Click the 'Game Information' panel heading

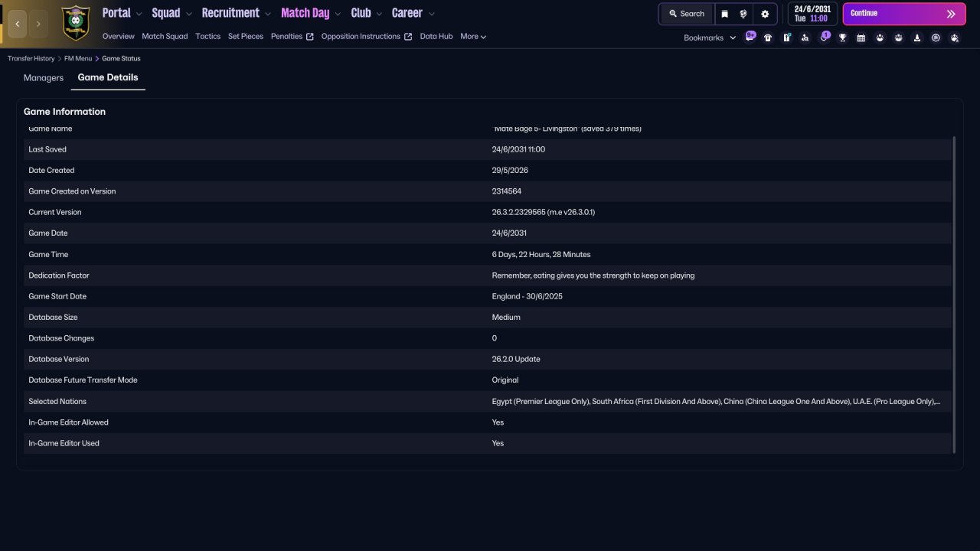click(64, 112)
